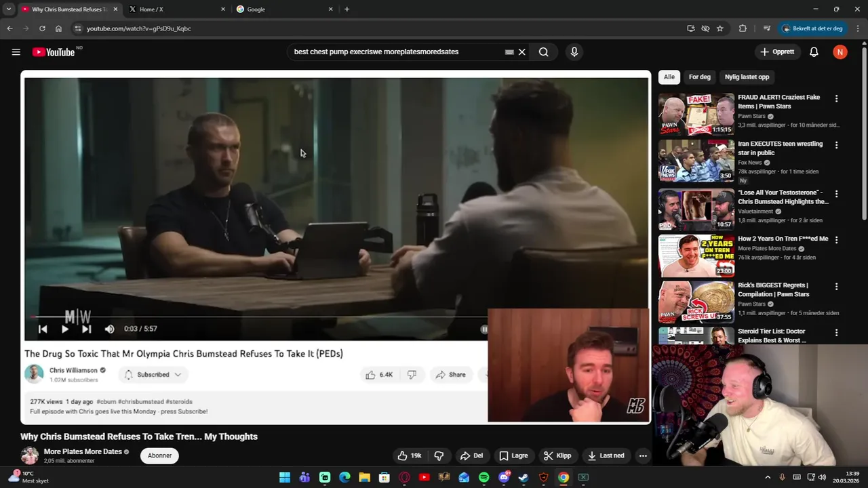Dislike the More Plates More Dates video
Image resolution: width=868 pixels, height=488 pixels.
(x=439, y=456)
